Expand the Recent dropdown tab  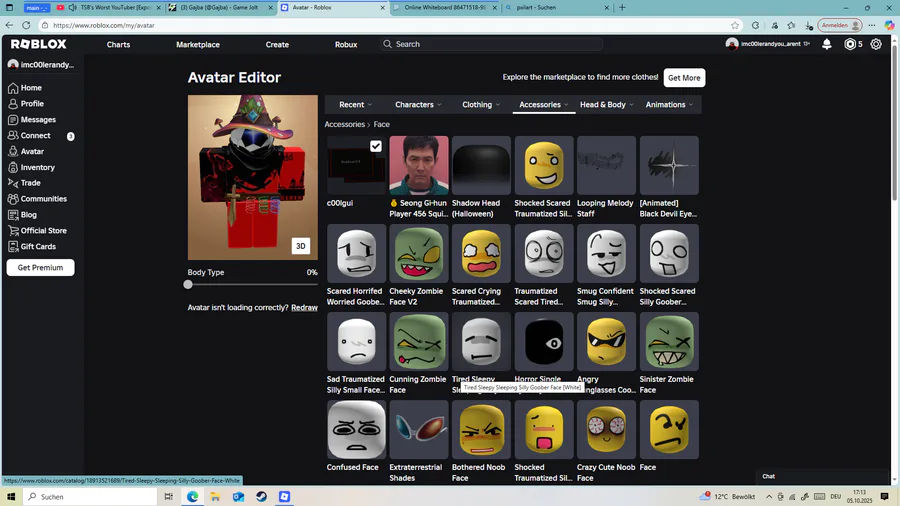coord(355,104)
